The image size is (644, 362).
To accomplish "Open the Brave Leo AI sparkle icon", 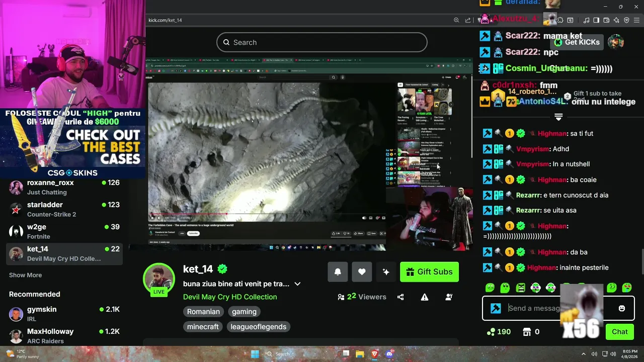I will coord(616,20).
